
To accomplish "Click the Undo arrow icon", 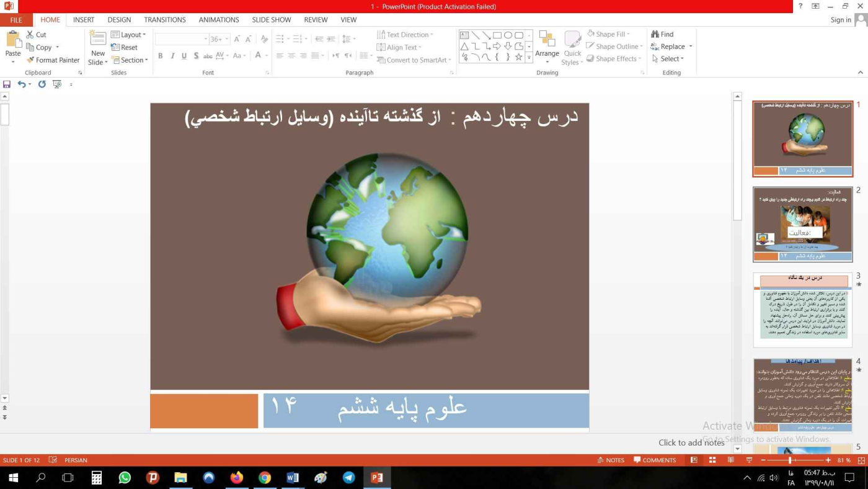I will click(22, 84).
